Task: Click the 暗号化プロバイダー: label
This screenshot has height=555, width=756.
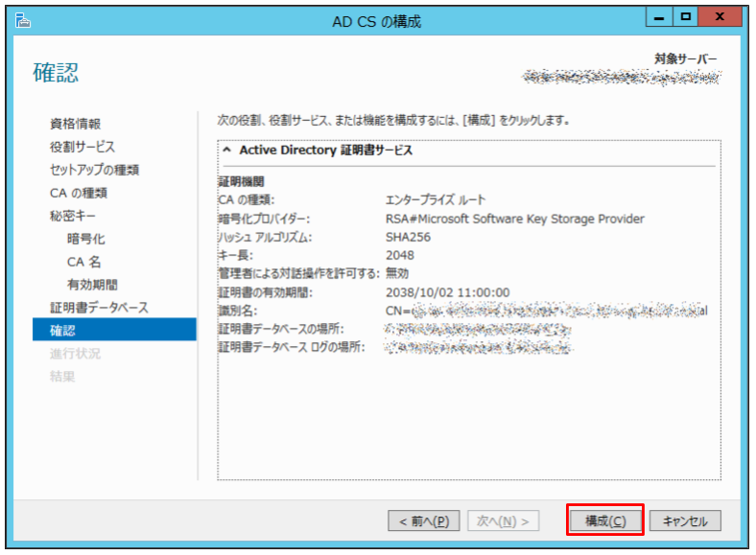Action: click(264, 220)
